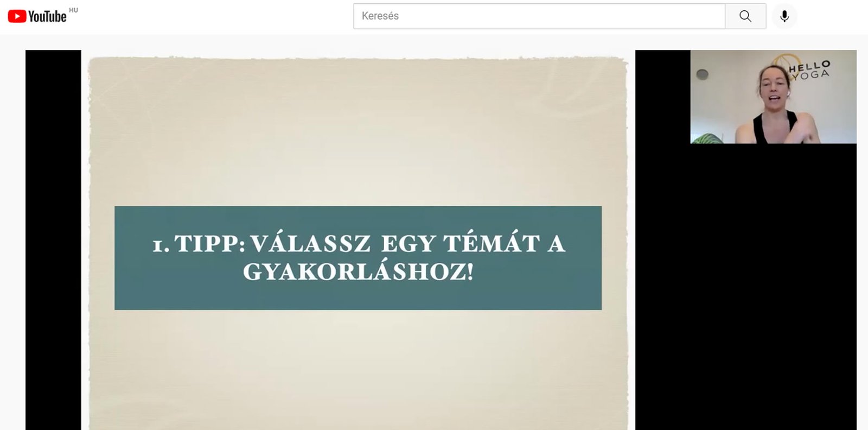Click beige slide area below the banner

(x=358, y=369)
